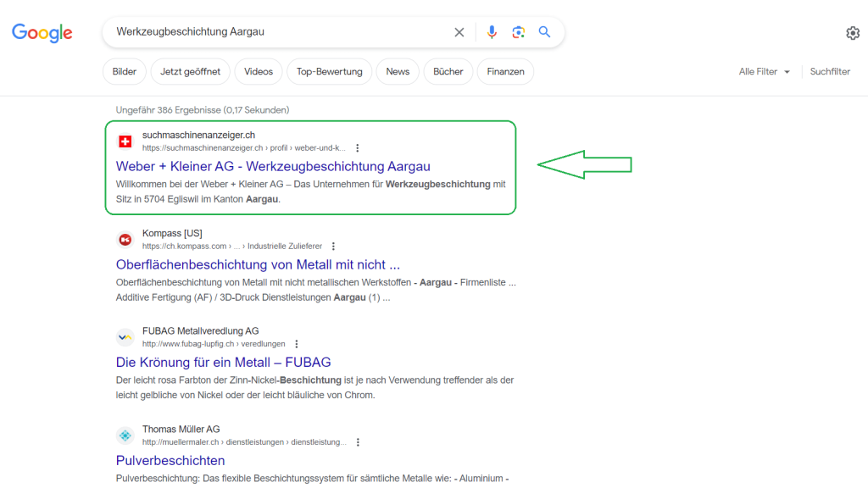The image size is (868, 488).
Task: Show Bücher results
Action: pyautogui.click(x=448, y=71)
